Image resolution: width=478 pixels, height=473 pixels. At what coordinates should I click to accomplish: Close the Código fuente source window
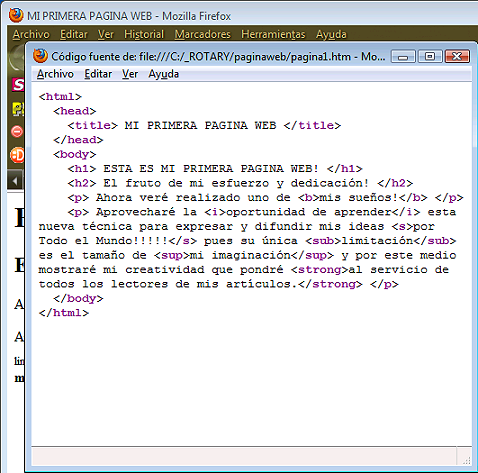(457, 56)
